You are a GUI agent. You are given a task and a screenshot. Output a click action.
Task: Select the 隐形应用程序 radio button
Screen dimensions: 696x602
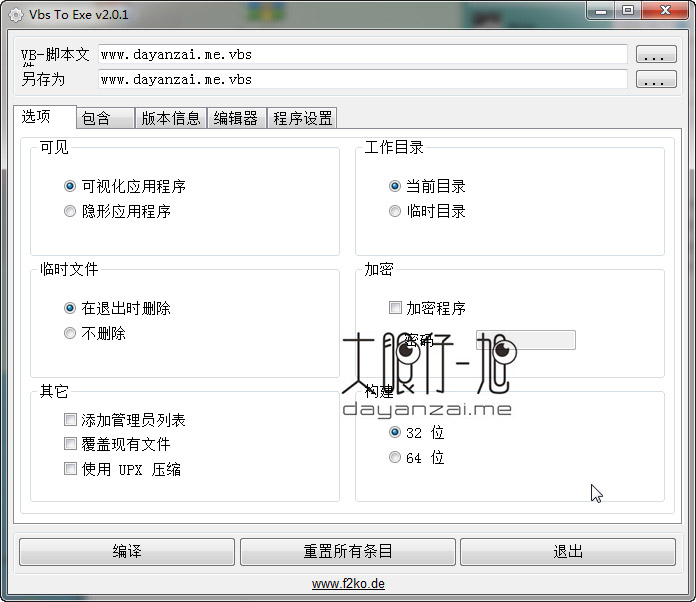pos(70,211)
